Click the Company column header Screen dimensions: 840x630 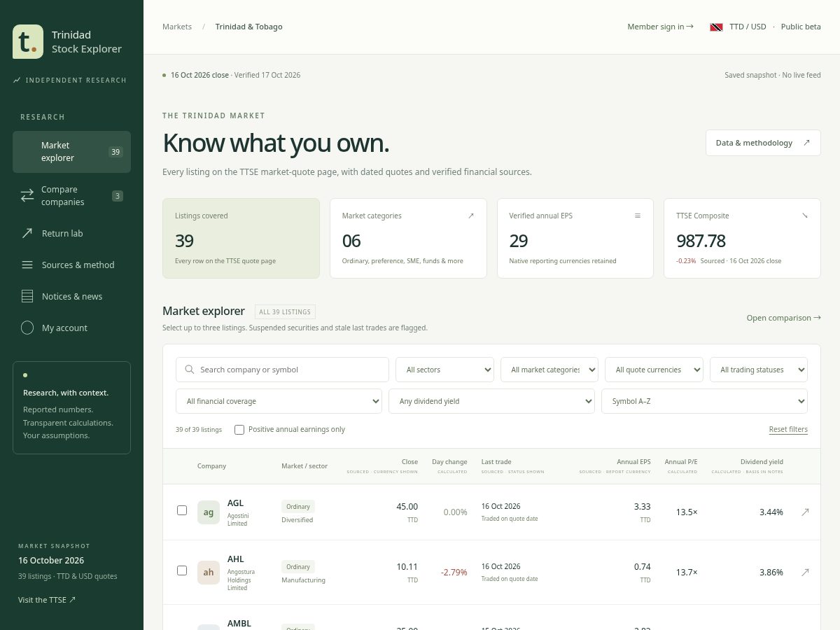tap(211, 466)
